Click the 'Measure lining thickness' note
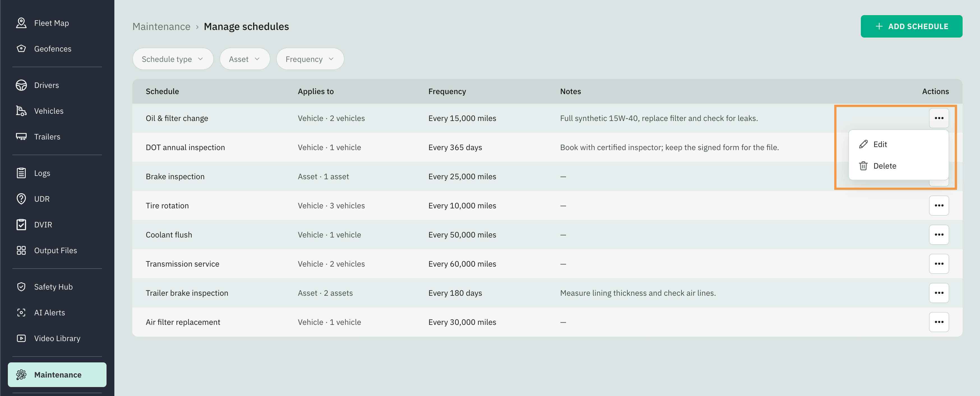 [638, 293]
